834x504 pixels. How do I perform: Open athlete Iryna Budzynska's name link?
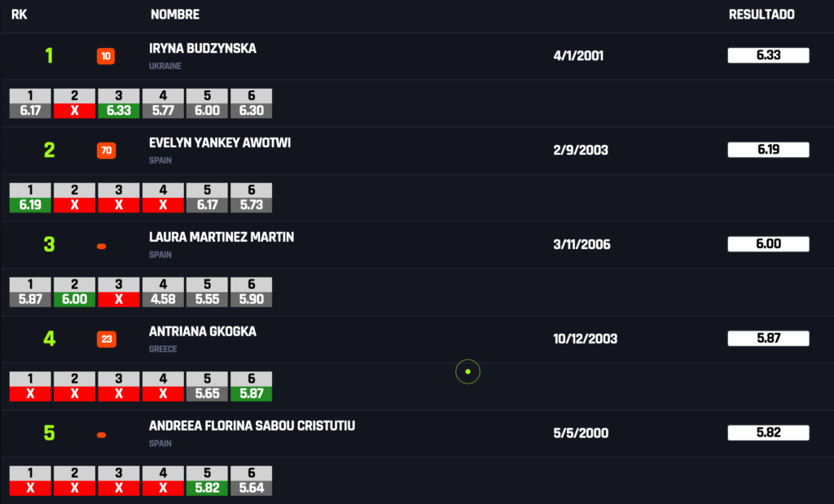coord(203,48)
